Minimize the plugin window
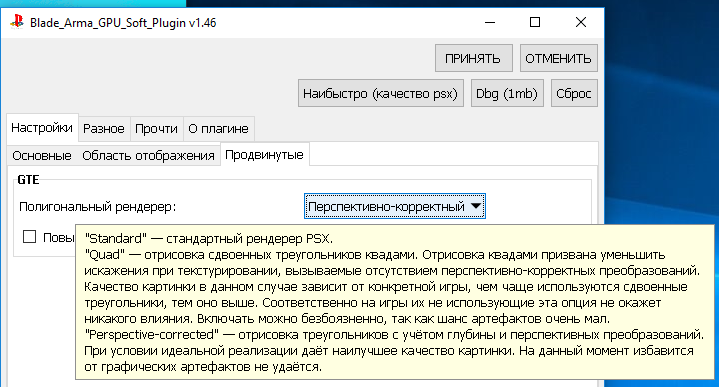 490,22
